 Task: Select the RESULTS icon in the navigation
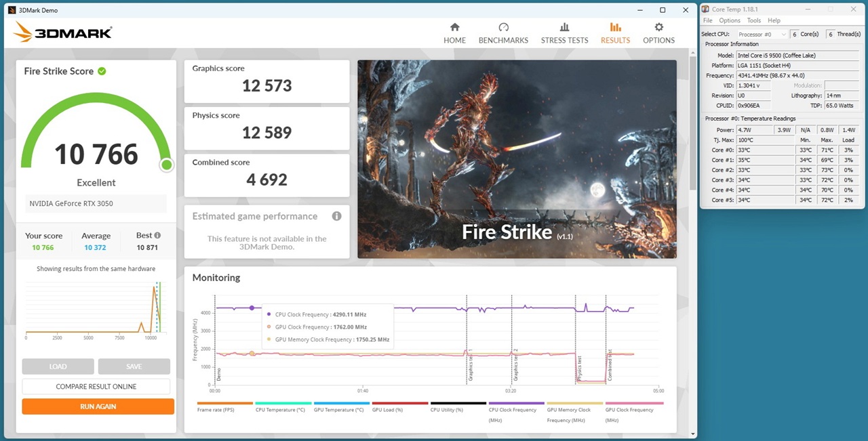click(615, 28)
